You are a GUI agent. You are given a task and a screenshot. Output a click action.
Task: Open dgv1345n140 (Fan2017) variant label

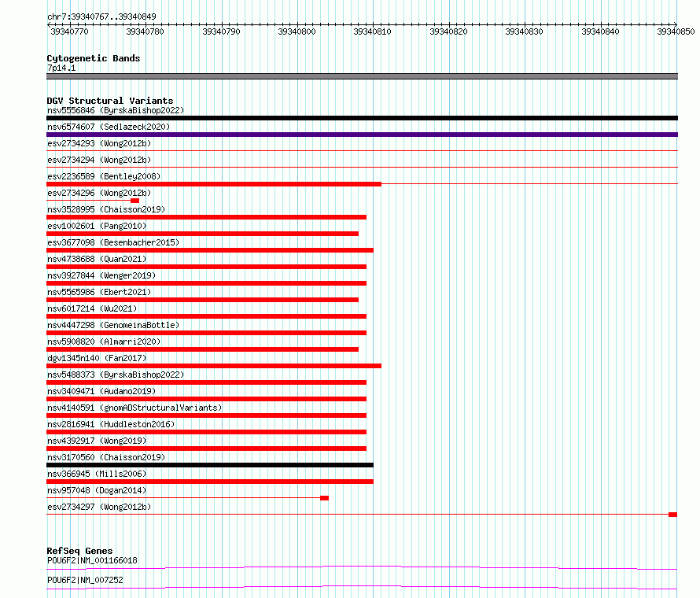(x=97, y=358)
